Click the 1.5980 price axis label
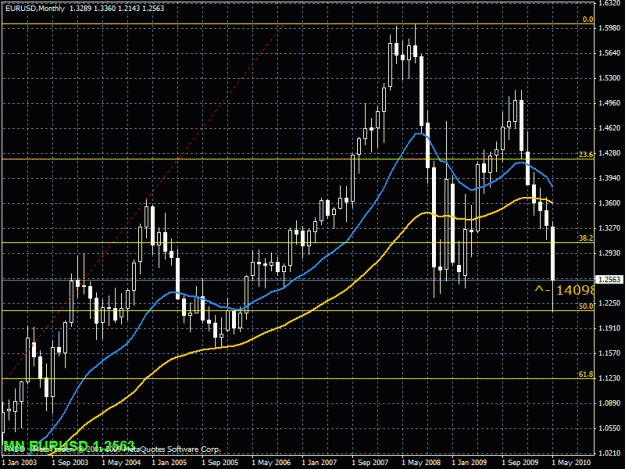Image resolution: width=625 pixels, height=469 pixels. [x=609, y=28]
